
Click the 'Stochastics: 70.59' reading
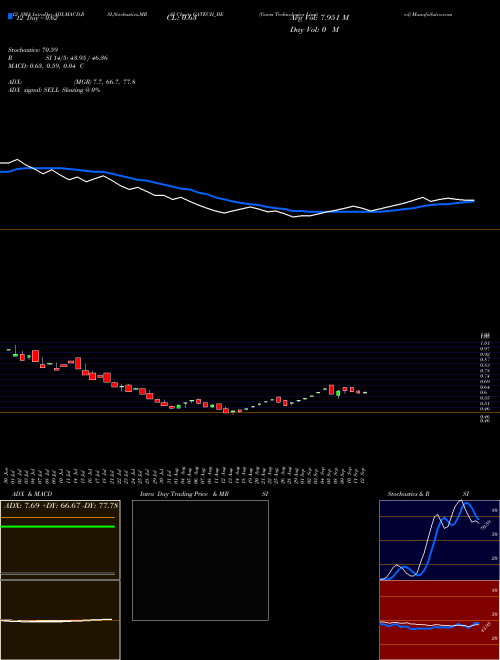(x=32, y=50)
